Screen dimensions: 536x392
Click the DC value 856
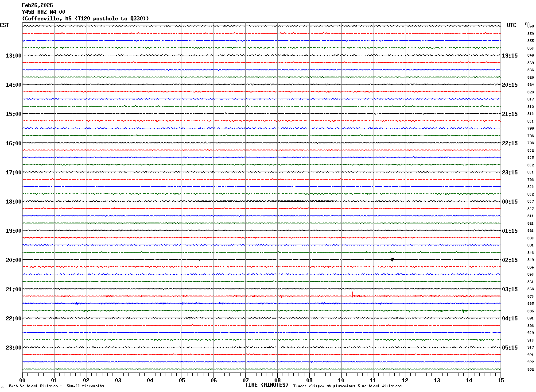tap(530, 267)
